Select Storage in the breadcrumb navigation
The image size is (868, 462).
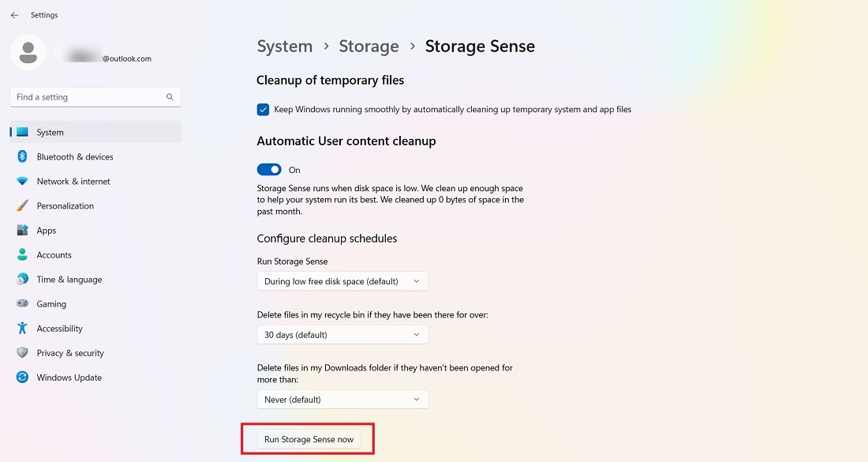click(x=369, y=46)
